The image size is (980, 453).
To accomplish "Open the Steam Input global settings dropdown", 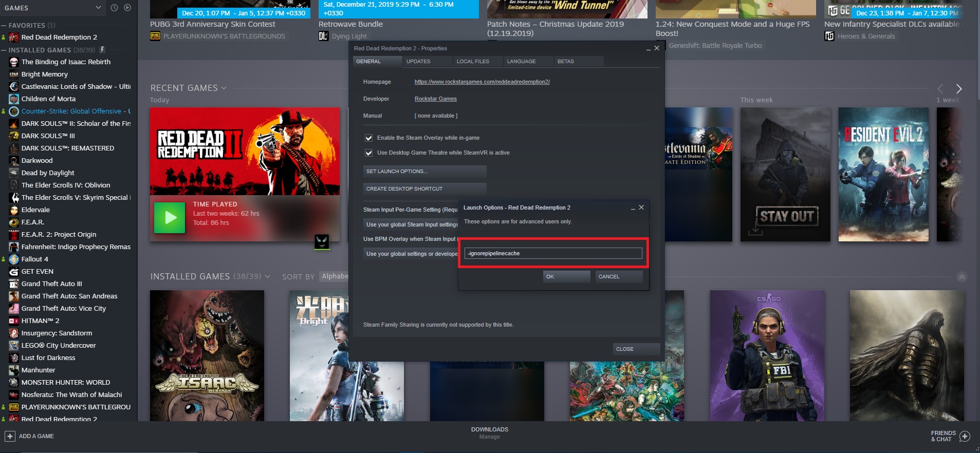I will (x=411, y=224).
